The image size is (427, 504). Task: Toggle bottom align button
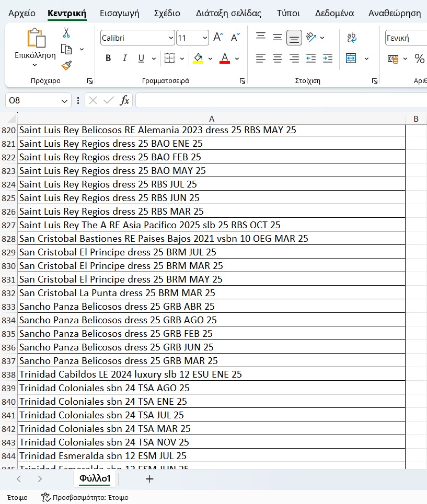(294, 38)
